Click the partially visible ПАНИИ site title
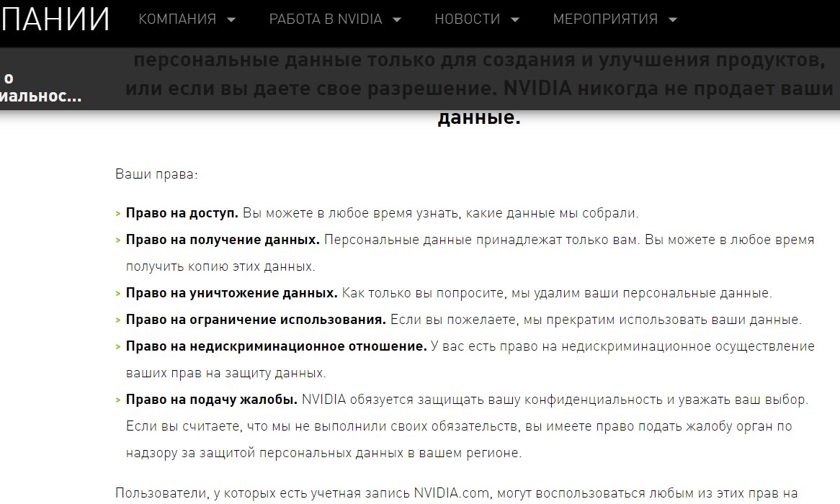 click(x=55, y=19)
